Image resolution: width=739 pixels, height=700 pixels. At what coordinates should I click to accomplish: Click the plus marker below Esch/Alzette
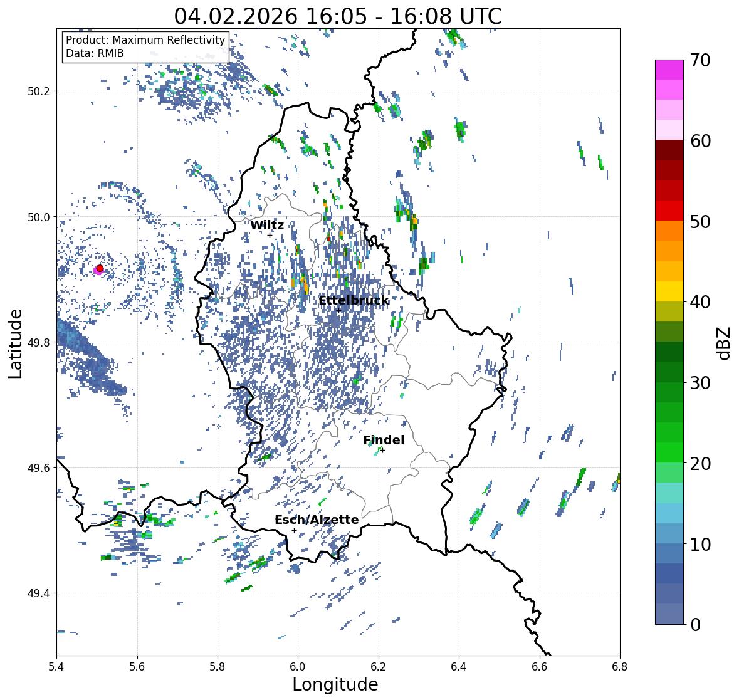click(294, 530)
